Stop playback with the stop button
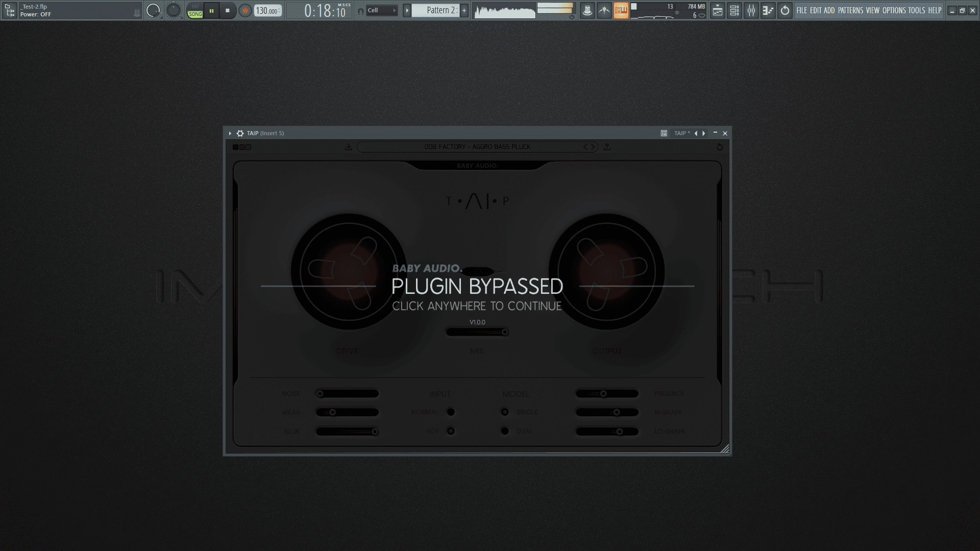The height and width of the screenshot is (551, 980). (228, 10)
